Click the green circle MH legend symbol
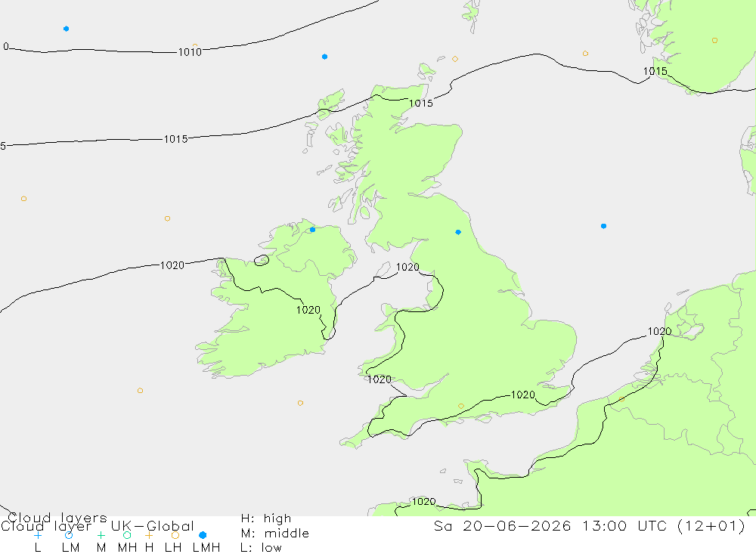 click(127, 535)
